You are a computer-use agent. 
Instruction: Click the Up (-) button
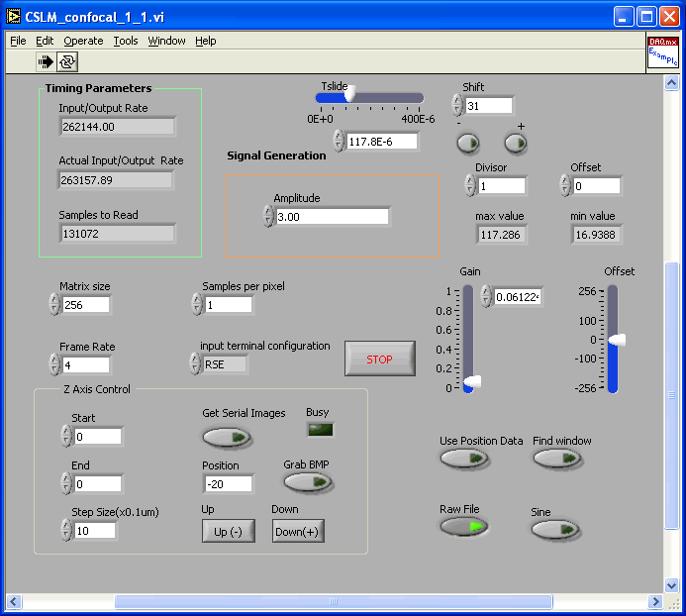pos(228,532)
